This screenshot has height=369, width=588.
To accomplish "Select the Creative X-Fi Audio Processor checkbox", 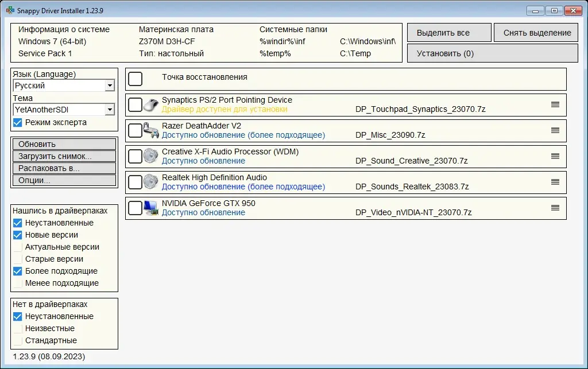I will point(135,156).
